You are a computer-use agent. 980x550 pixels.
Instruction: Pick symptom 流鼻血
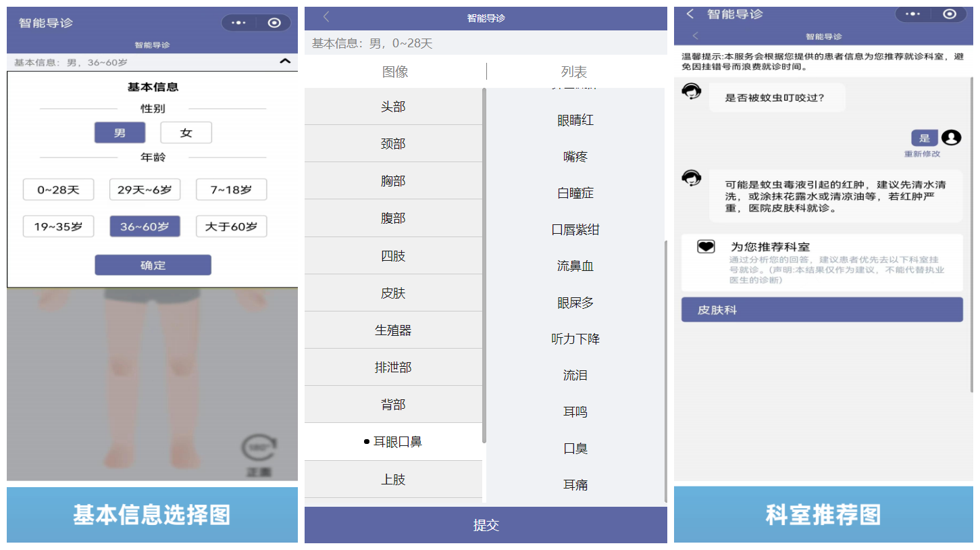tap(575, 266)
